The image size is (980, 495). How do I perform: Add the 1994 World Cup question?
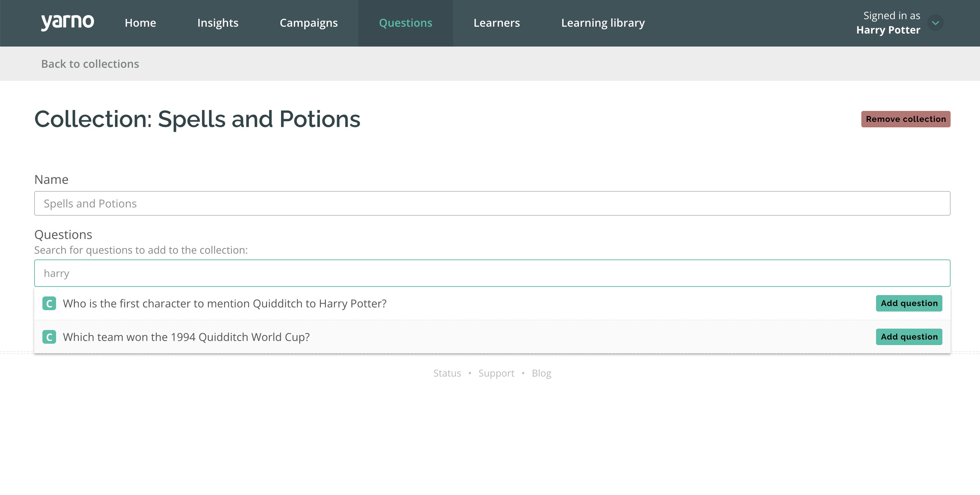click(x=909, y=337)
